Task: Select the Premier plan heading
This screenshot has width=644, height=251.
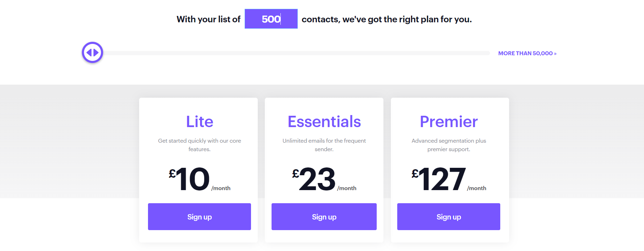Action: pyautogui.click(x=449, y=121)
